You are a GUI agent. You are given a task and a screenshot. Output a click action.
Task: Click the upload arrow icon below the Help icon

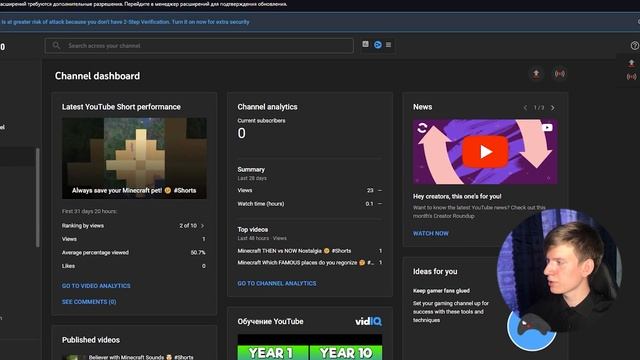point(631,63)
